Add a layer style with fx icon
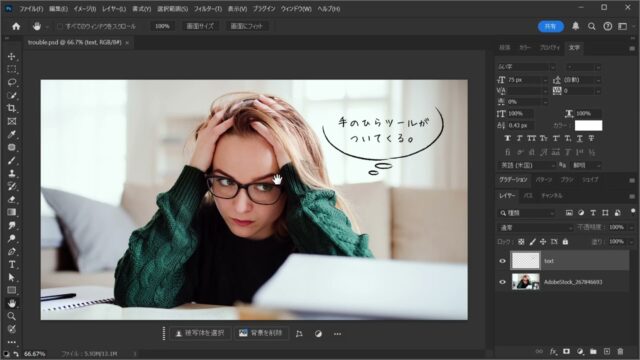Viewport: 640px width, 360px height. pyautogui.click(x=553, y=351)
